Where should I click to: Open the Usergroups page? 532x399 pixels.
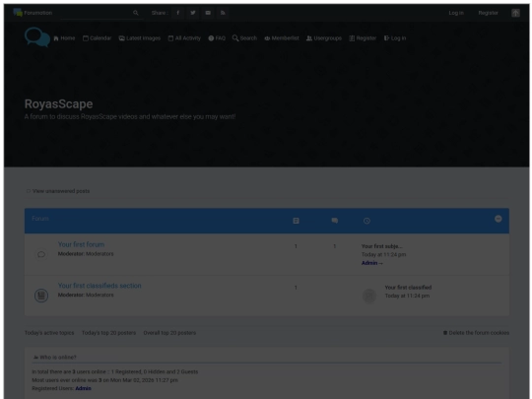point(324,38)
